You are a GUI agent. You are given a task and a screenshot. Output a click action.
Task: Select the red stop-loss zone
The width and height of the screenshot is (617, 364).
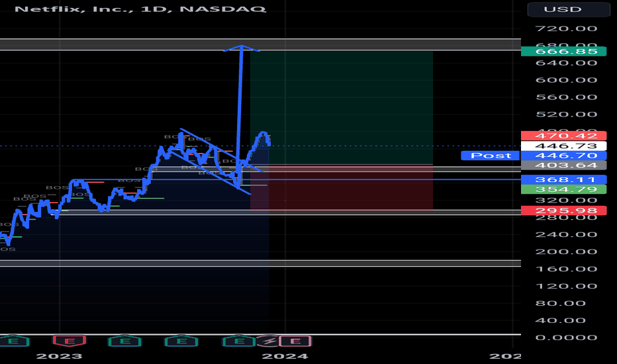click(342, 187)
